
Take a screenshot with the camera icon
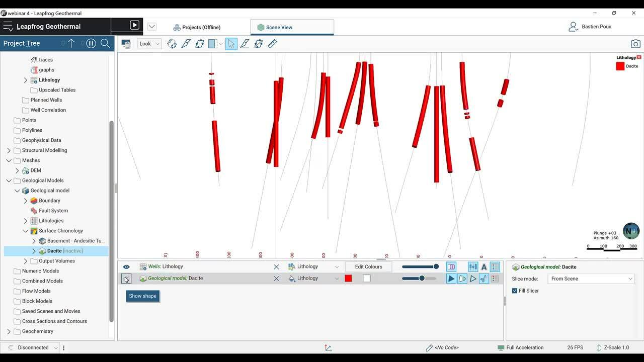pos(636,44)
